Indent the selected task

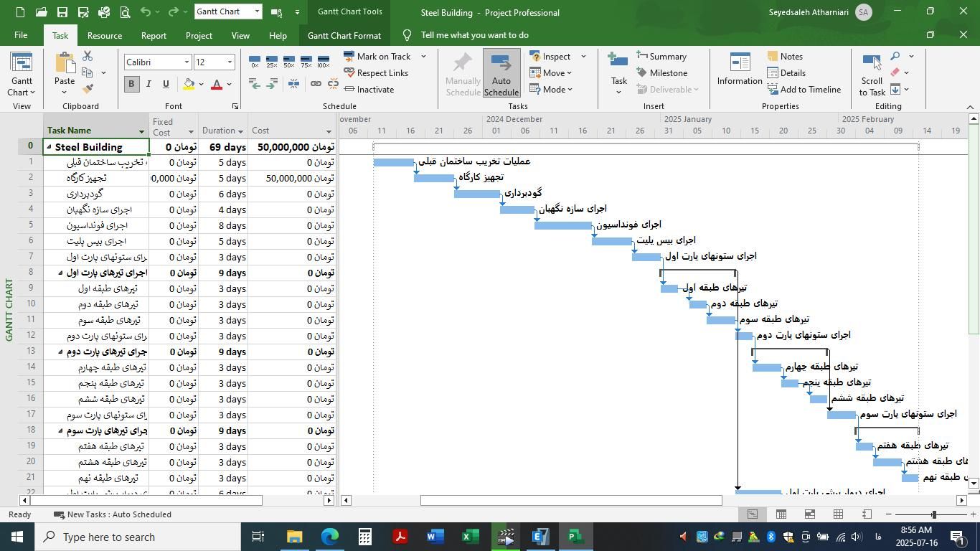coord(272,84)
